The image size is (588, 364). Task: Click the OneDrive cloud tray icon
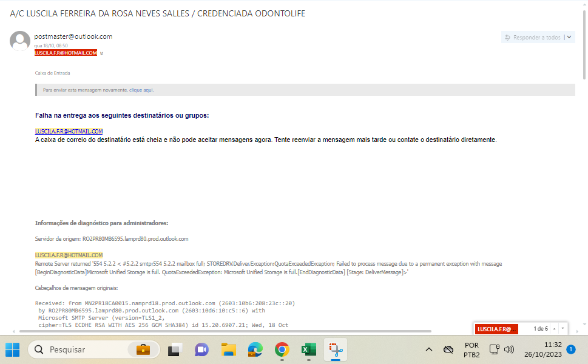click(x=448, y=350)
